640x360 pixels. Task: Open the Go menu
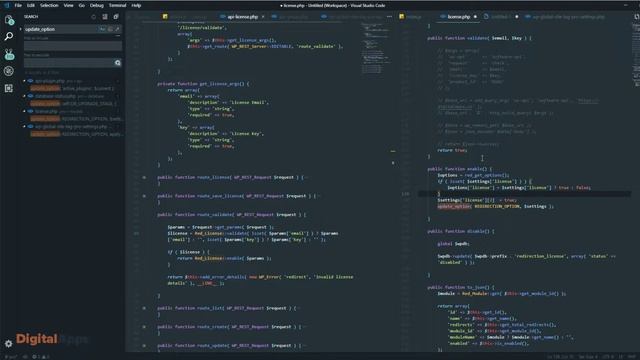(x=82, y=5)
